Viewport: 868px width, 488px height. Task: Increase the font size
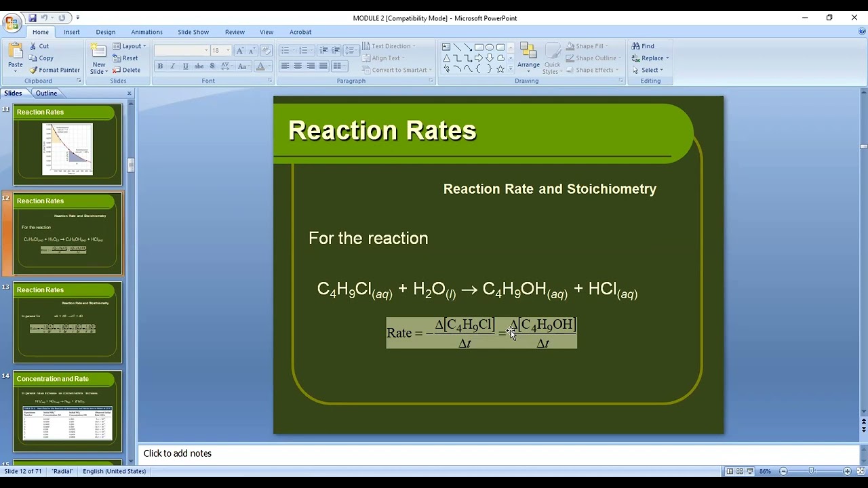(239, 51)
